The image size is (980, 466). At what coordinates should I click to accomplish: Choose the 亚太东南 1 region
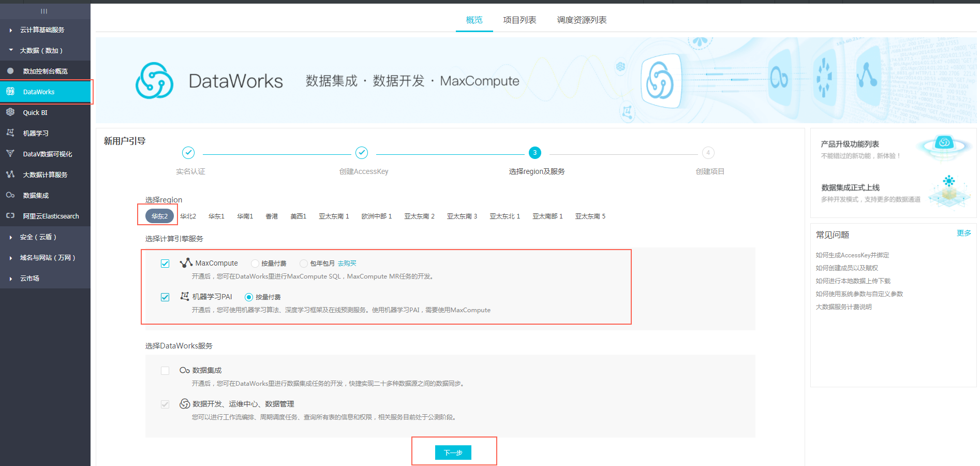pos(334,216)
